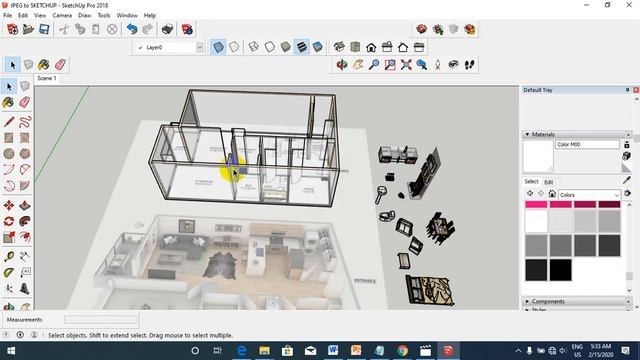Pick the white color swatch

click(x=536, y=221)
